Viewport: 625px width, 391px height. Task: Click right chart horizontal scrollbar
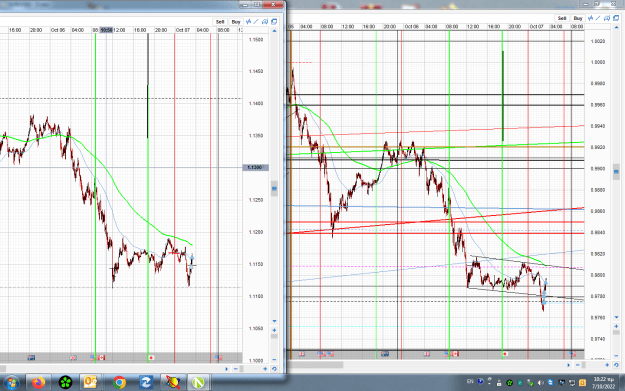316,365
